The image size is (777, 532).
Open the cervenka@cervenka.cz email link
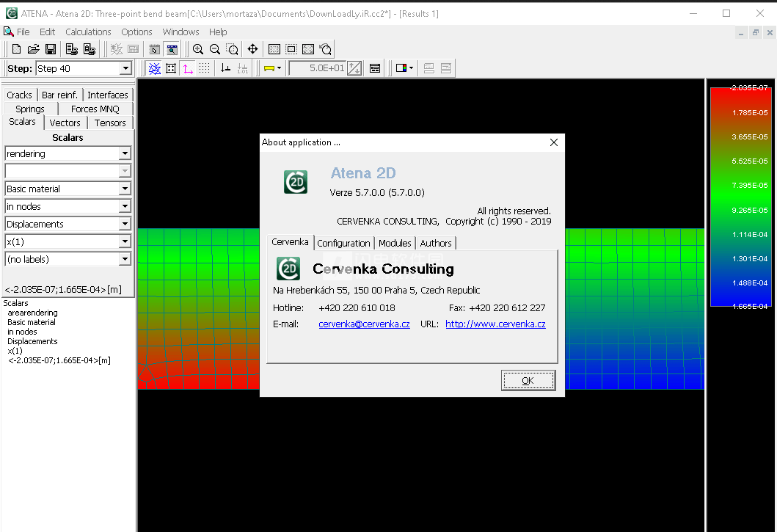(364, 324)
